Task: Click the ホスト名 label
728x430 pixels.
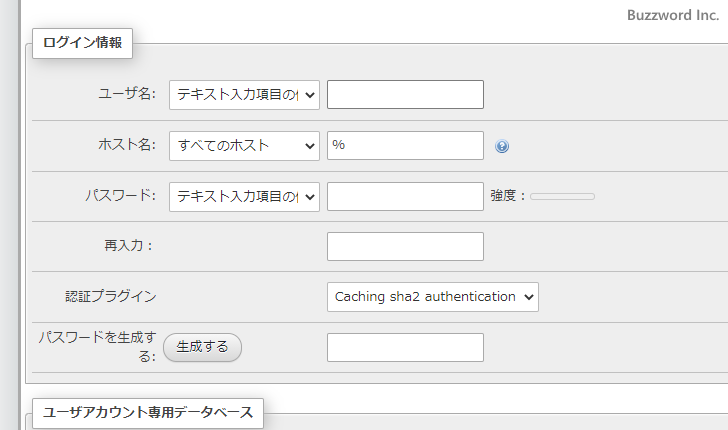Action: click(127, 145)
